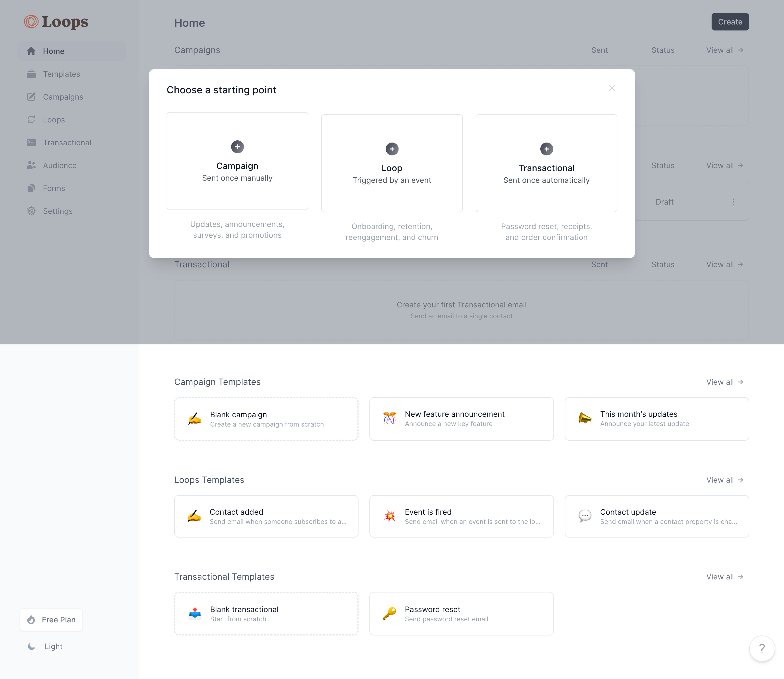Open Forms in the sidebar
Image resolution: width=784 pixels, height=679 pixels.
(72, 188)
